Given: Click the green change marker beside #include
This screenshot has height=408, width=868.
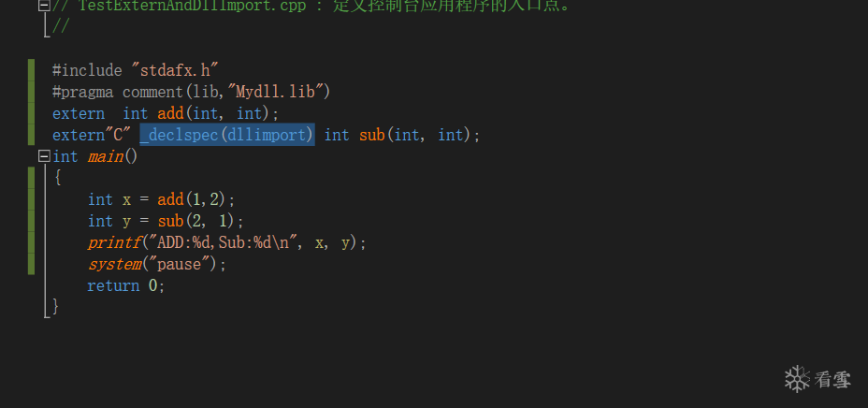Looking at the screenshot, I should pyautogui.click(x=31, y=70).
